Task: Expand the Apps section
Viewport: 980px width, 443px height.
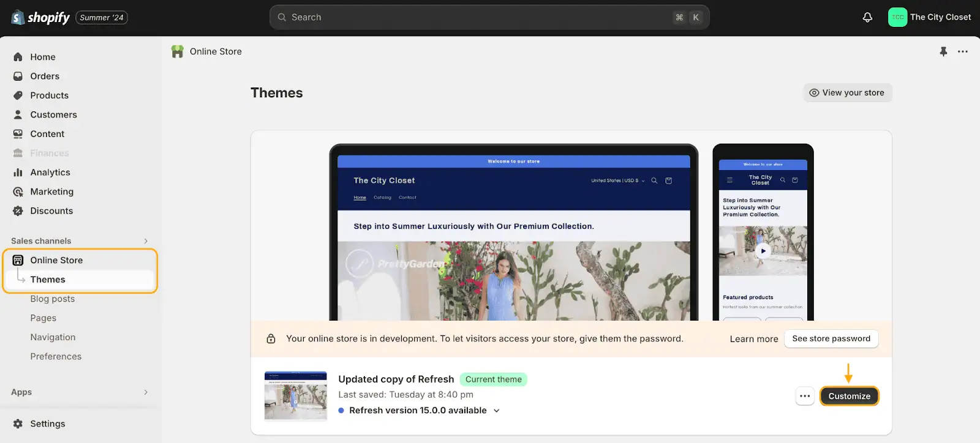Action: click(x=146, y=392)
